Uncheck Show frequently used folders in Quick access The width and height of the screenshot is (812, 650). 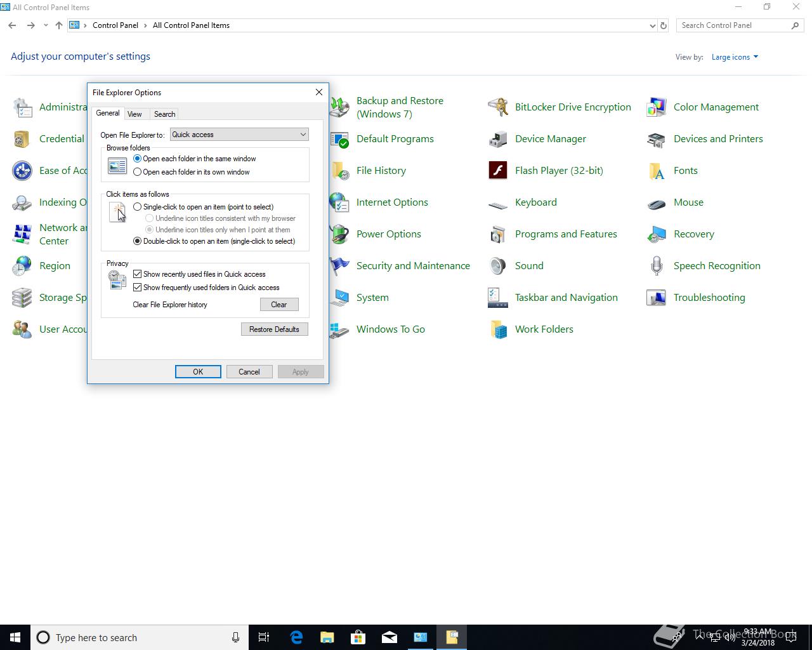click(x=138, y=288)
